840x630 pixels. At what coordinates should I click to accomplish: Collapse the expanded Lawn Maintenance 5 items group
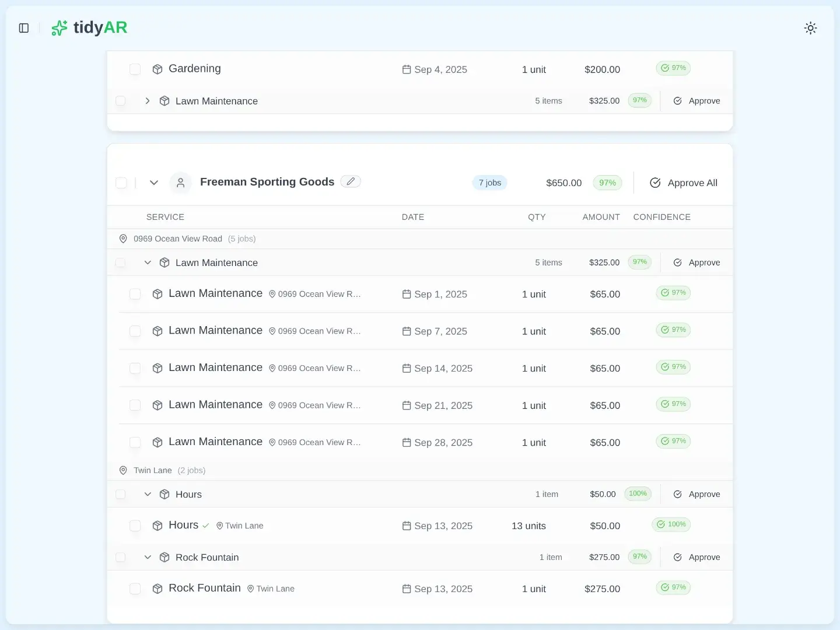148,262
